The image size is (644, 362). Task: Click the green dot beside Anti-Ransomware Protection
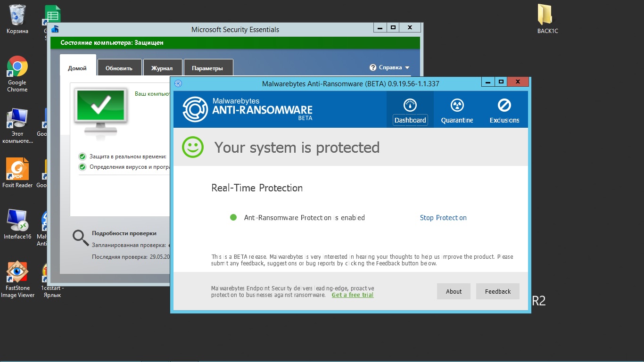click(x=233, y=217)
